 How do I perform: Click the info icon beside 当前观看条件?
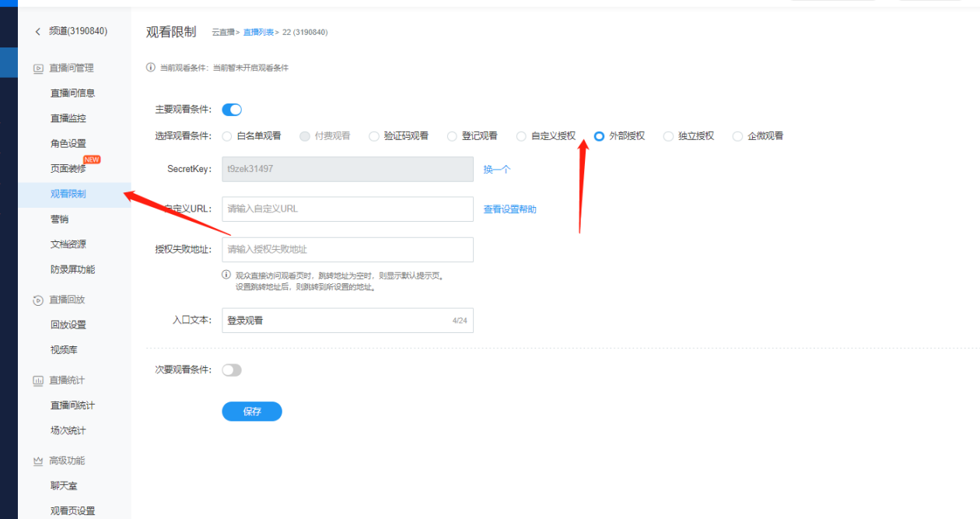tap(151, 68)
